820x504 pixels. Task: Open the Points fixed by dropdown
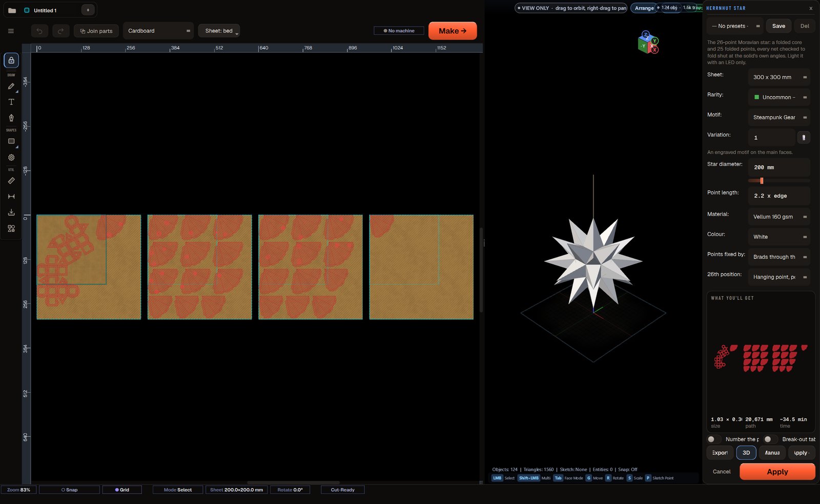click(x=779, y=257)
